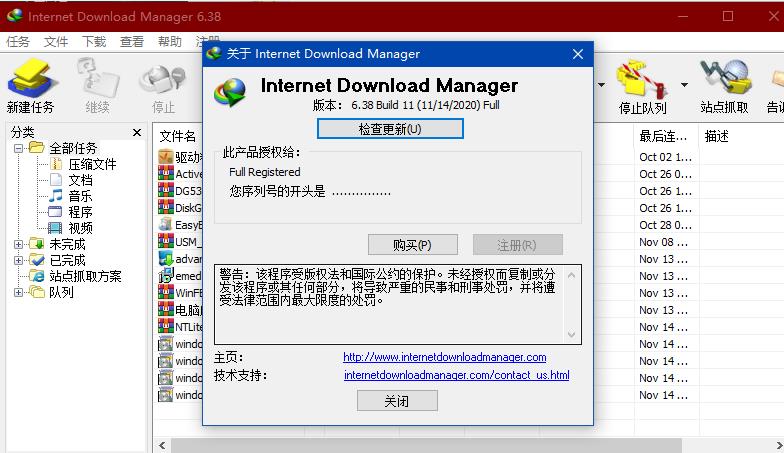Click the 未完成 green arrow folder icon
Viewport: 784px width, 453px height.
click(x=36, y=244)
